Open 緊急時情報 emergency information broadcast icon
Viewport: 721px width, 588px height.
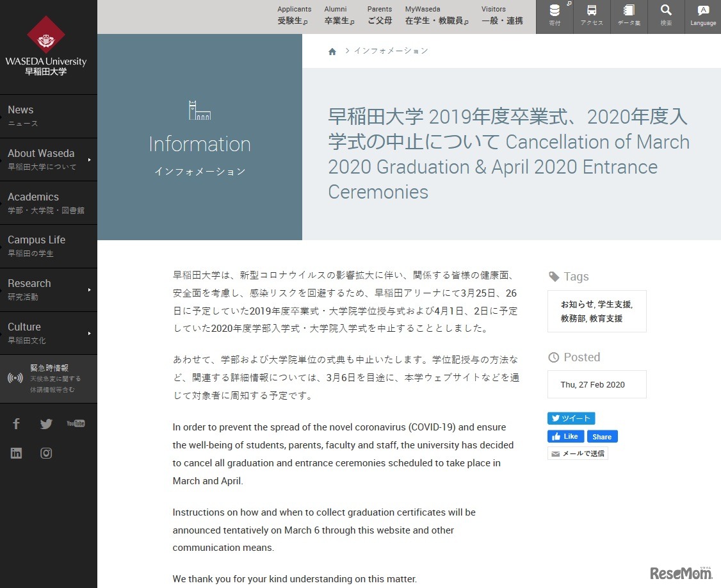(14, 378)
